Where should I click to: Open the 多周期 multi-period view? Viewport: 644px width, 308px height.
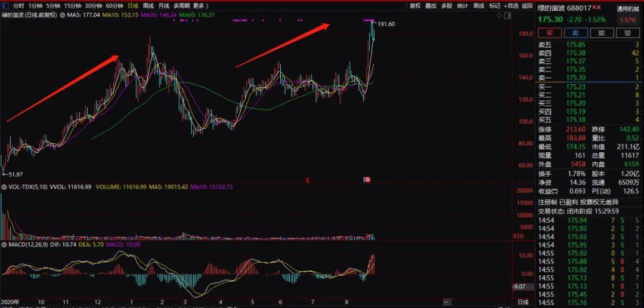coord(181,6)
